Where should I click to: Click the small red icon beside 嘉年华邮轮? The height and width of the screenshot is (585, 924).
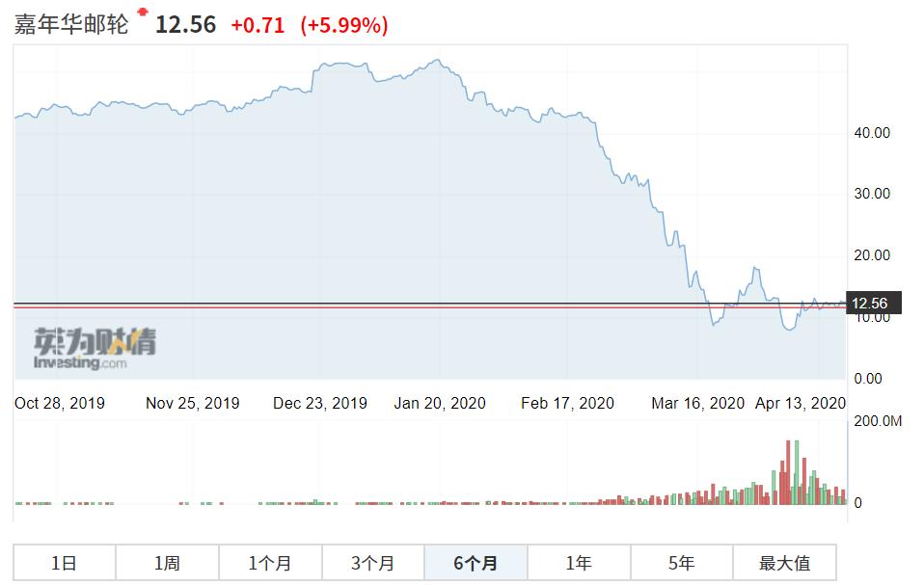(143, 13)
